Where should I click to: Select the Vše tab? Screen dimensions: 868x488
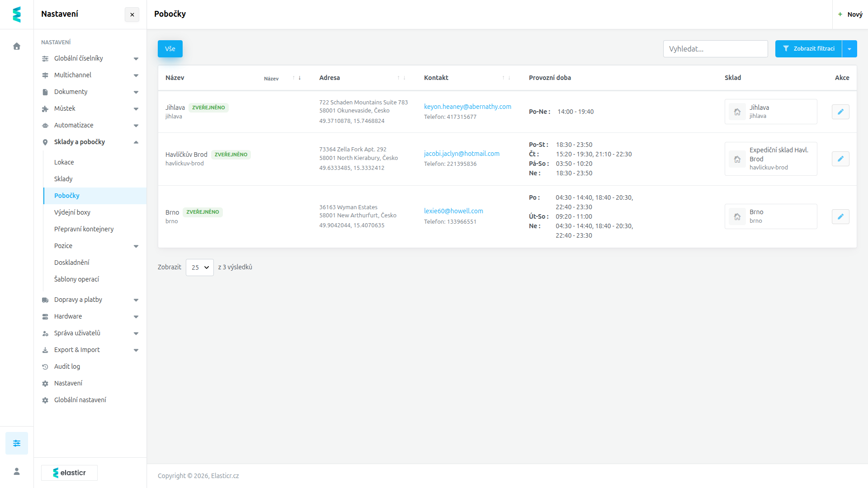pyautogui.click(x=170, y=49)
